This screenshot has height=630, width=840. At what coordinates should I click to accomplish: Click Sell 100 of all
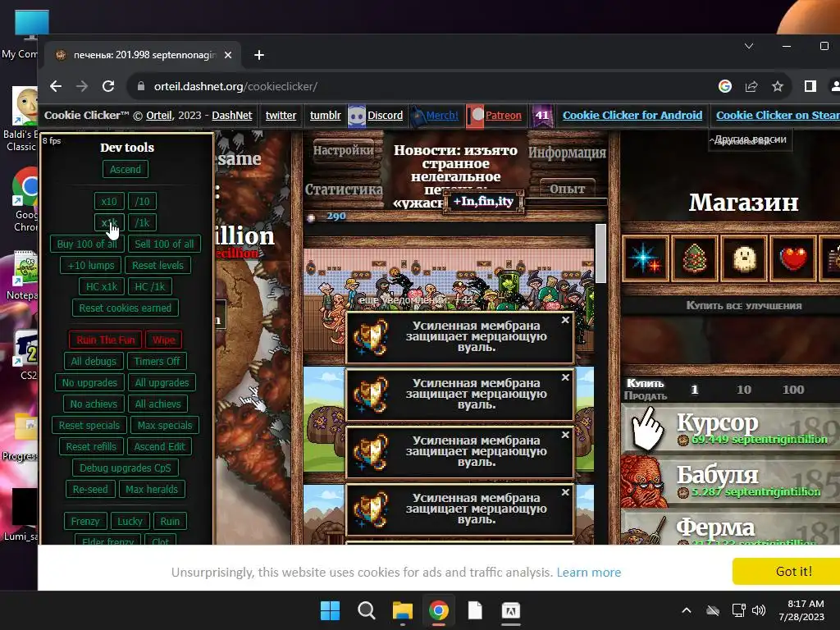tap(164, 244)
